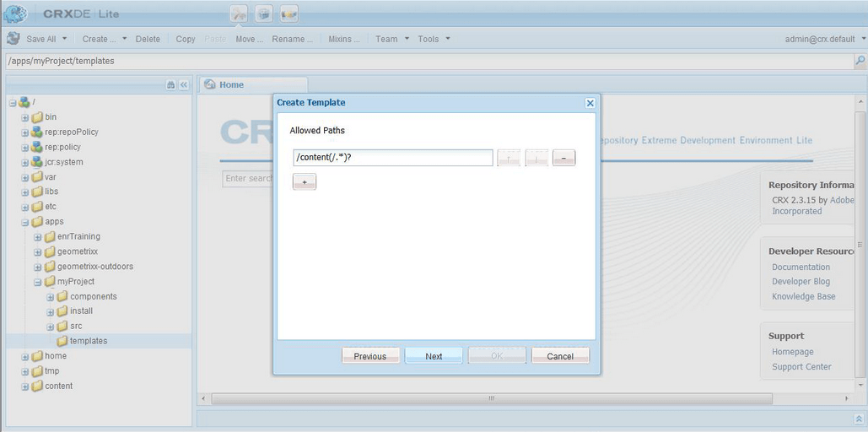Remove the path with the minus button
This screenshot has width=868, height=432.
[564, 158]
